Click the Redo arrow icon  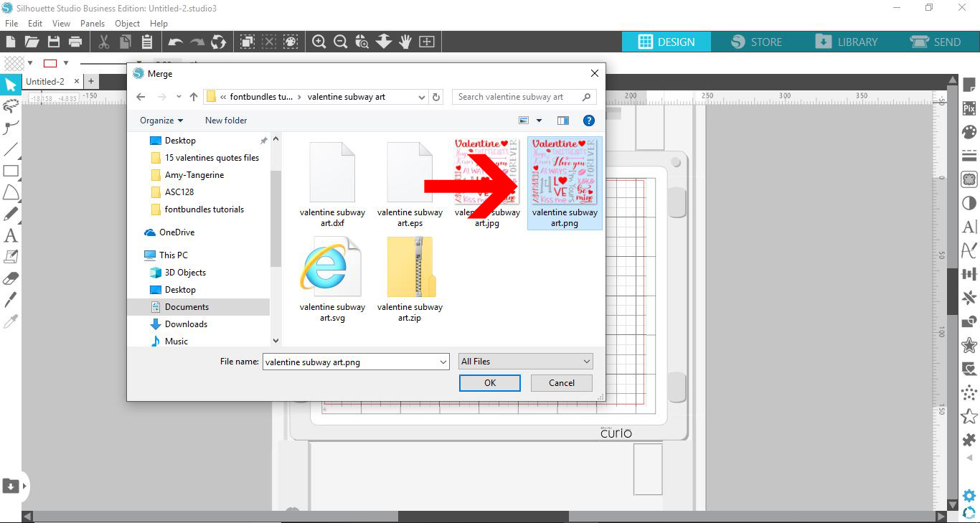pyautogui.click(x=197, y=42)
